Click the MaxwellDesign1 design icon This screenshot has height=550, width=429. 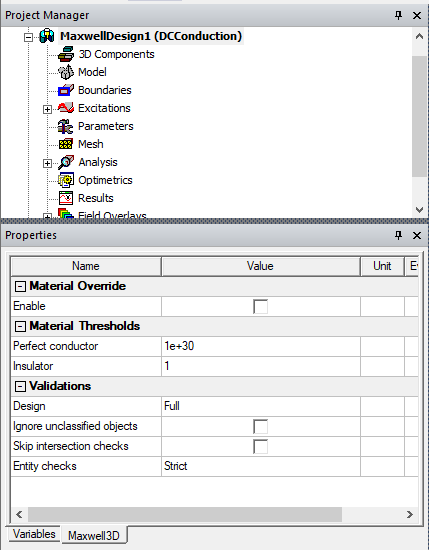(x=47, y=36)
